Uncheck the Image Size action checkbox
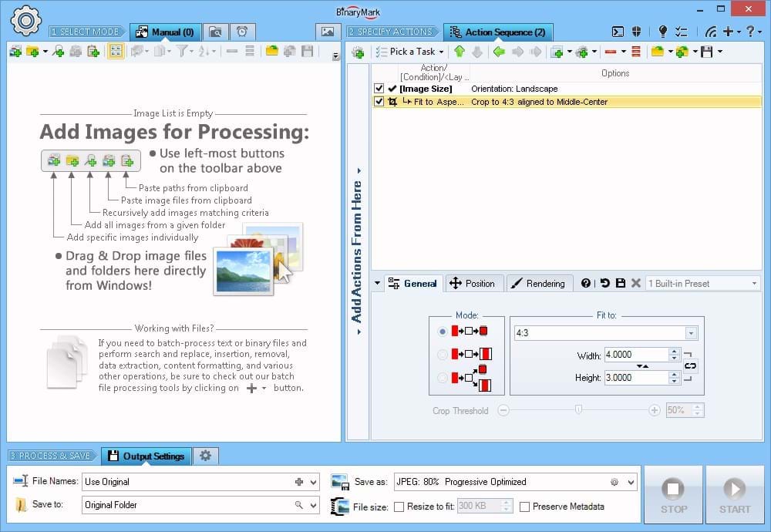The height and width of the screenshot is (532, 771). click(x=379, y=89)
